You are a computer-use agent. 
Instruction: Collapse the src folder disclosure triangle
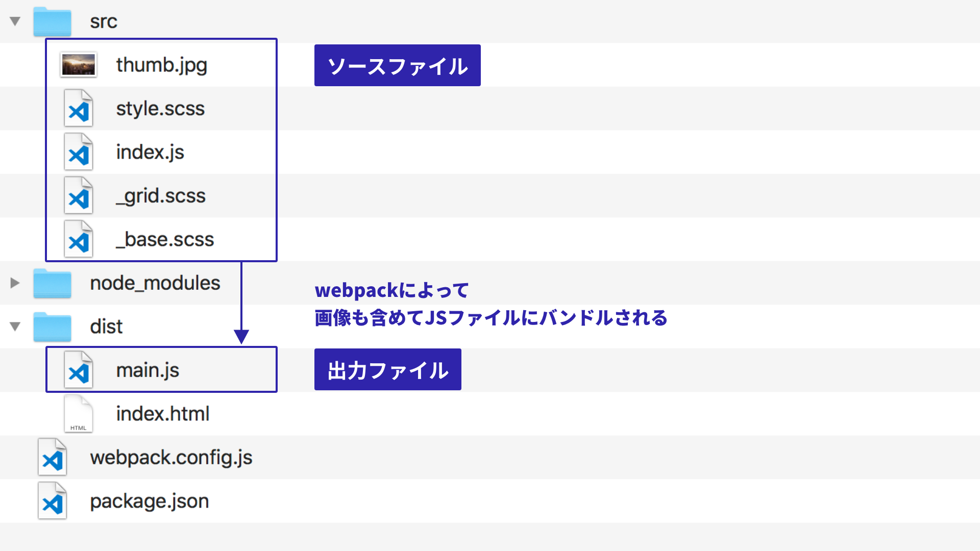tap(15, 21)
